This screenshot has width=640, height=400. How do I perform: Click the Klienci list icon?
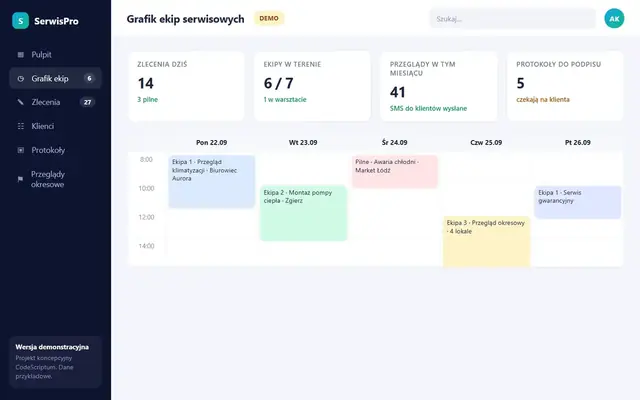(x=20, y=126)
